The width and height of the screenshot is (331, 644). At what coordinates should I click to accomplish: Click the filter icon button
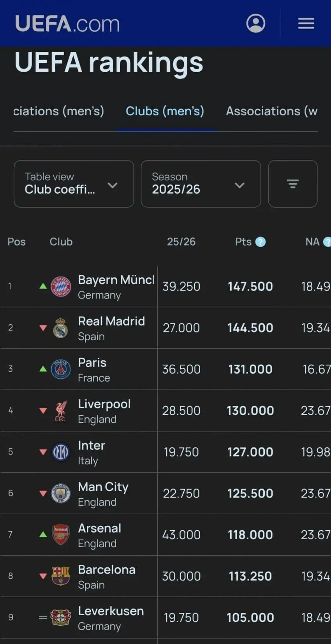coord(293,184)
